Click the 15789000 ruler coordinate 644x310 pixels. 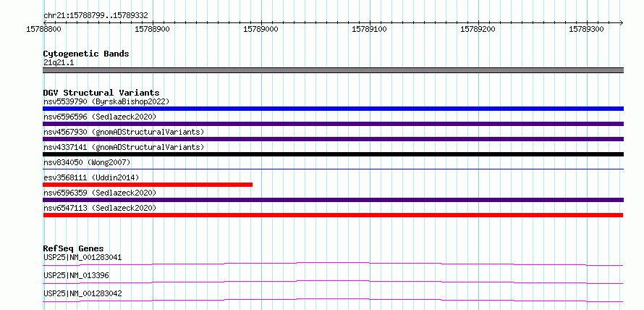[x=260, y=29]
